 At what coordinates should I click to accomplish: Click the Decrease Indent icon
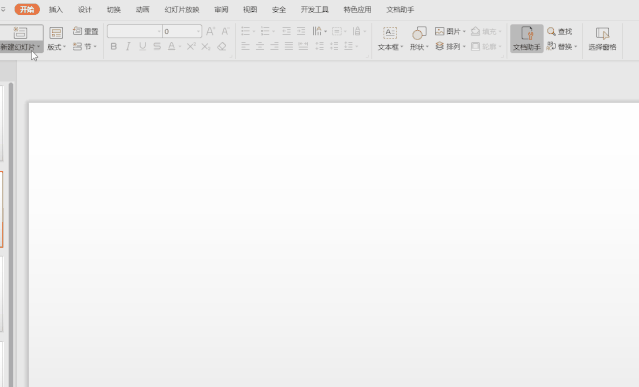pyautogui.click(x=286, y=31)
